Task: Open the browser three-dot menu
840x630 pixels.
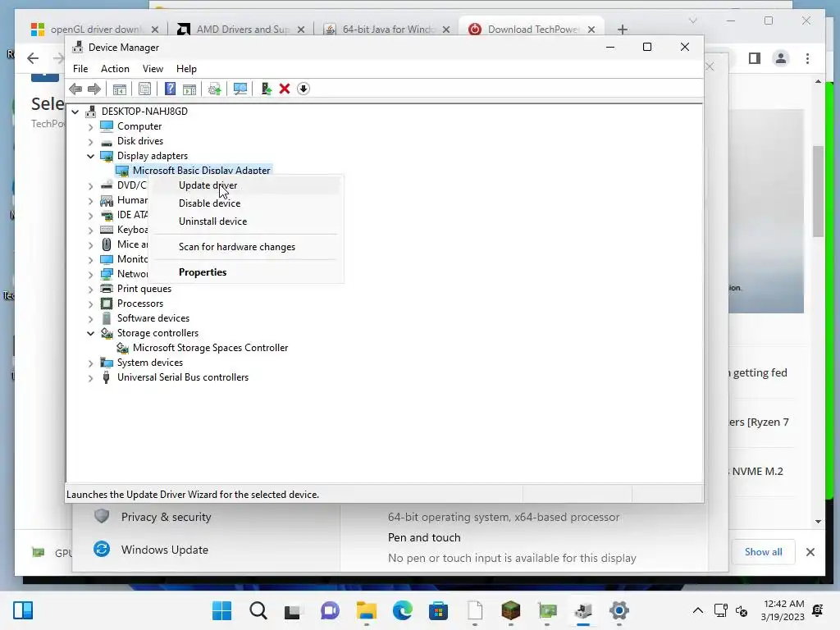Action: [807, 58]
